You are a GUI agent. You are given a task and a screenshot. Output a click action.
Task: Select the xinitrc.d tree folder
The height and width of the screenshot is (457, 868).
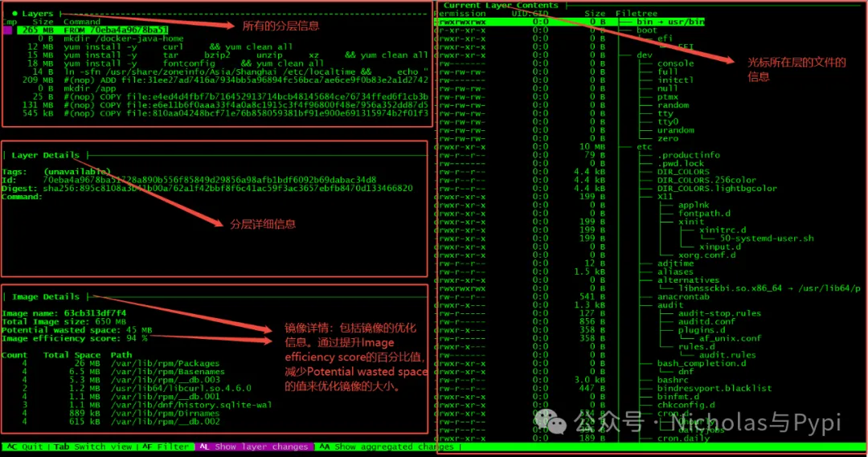tap(723, 231)
